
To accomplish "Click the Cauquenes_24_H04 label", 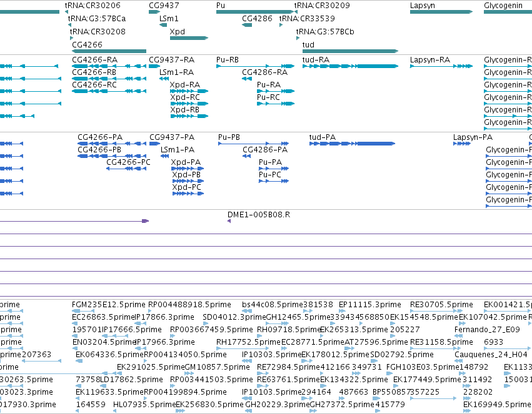I will tap(491, 355).
